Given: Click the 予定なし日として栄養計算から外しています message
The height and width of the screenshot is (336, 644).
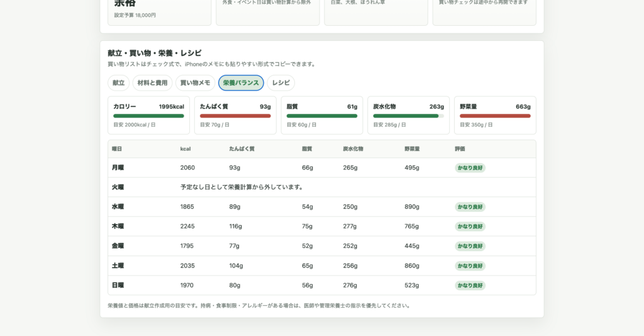Looking at the screenshot, I should tap(242, 188).
